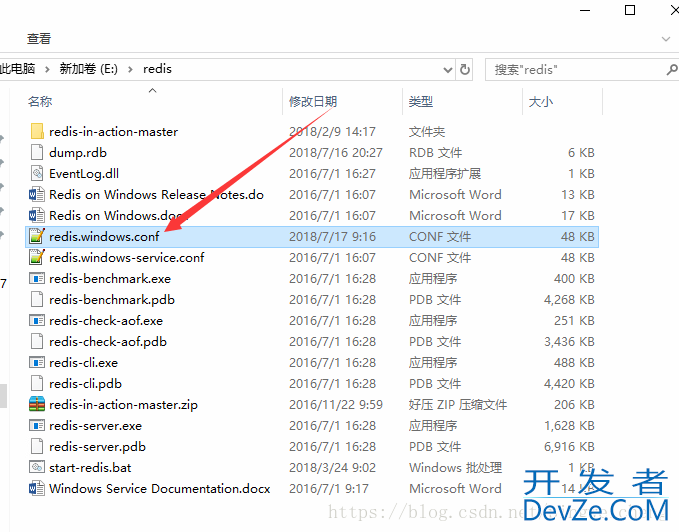Click the 4,268 KB size cell

(x=569, y=300)
